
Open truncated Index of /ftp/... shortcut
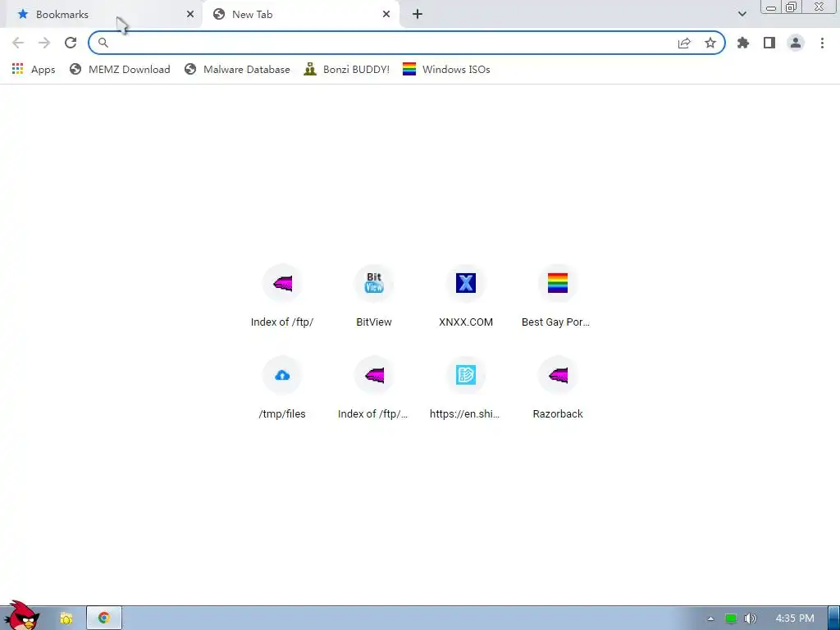tap(374, 388)
